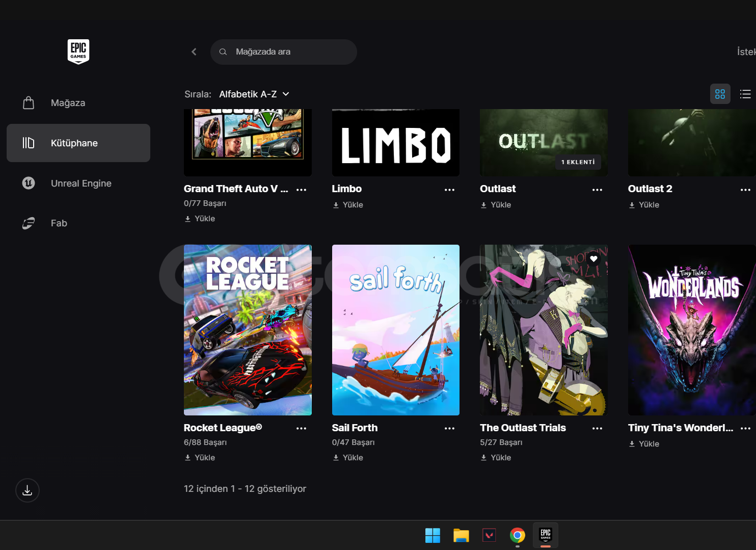Open Google Chrome from the taskbar
Screen dimensions: 756x550
517,535
